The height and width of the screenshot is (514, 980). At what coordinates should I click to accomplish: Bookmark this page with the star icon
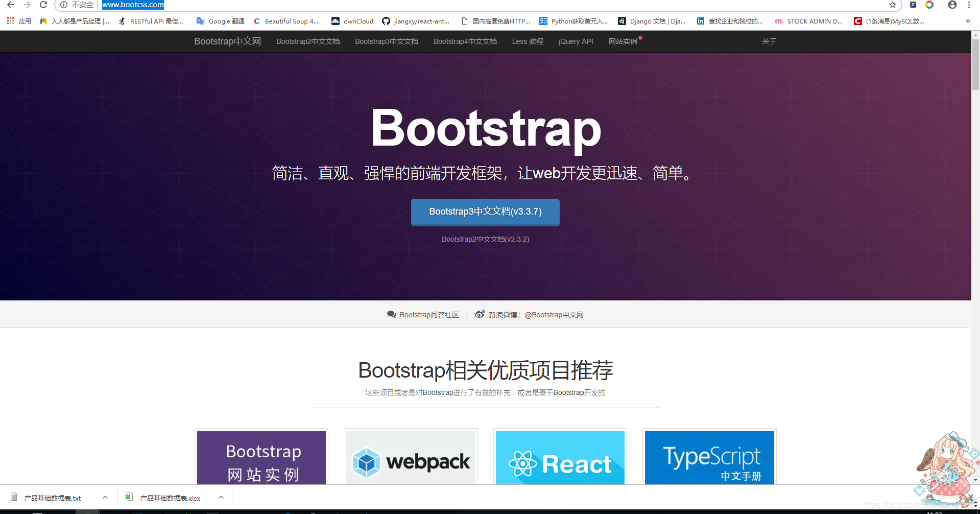coord(893,5)
